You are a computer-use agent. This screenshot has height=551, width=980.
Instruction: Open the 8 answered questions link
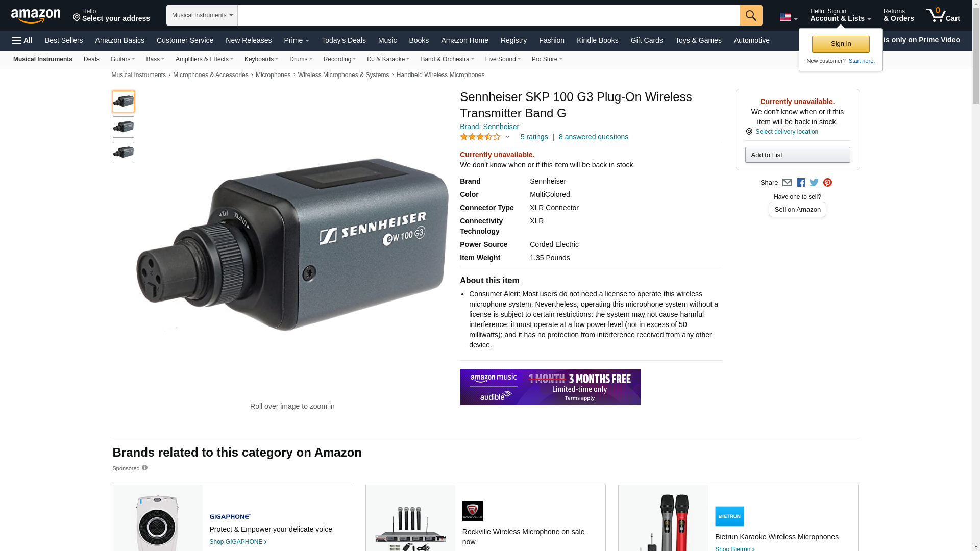594,137
